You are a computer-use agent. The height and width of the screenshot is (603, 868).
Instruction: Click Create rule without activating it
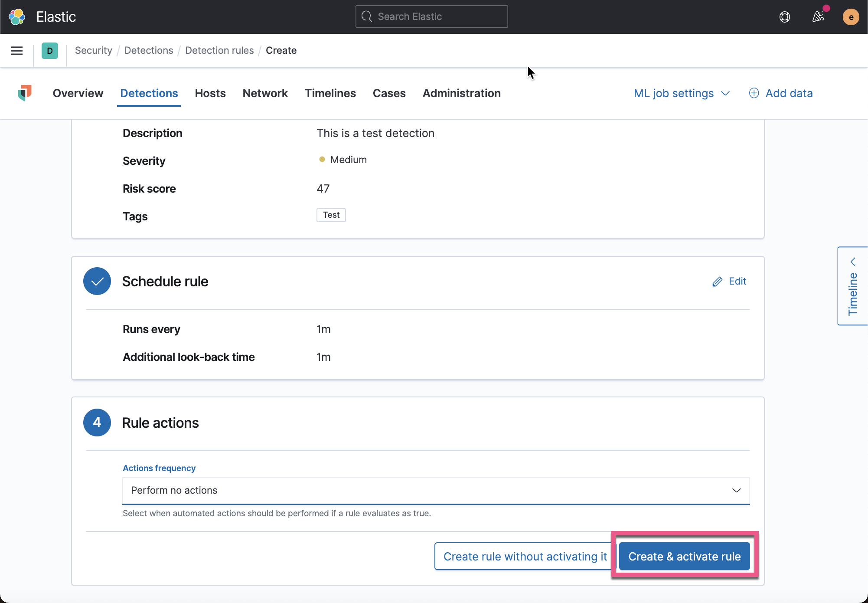tap(523, 556)
